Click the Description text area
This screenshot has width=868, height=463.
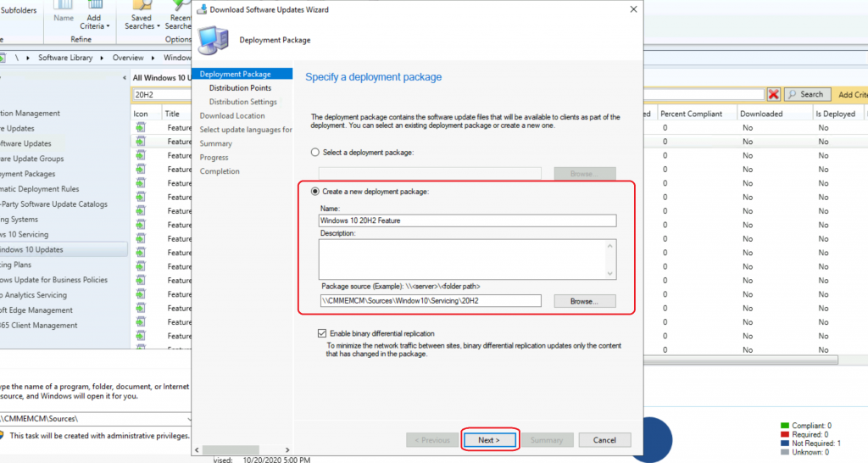[467, 259]
